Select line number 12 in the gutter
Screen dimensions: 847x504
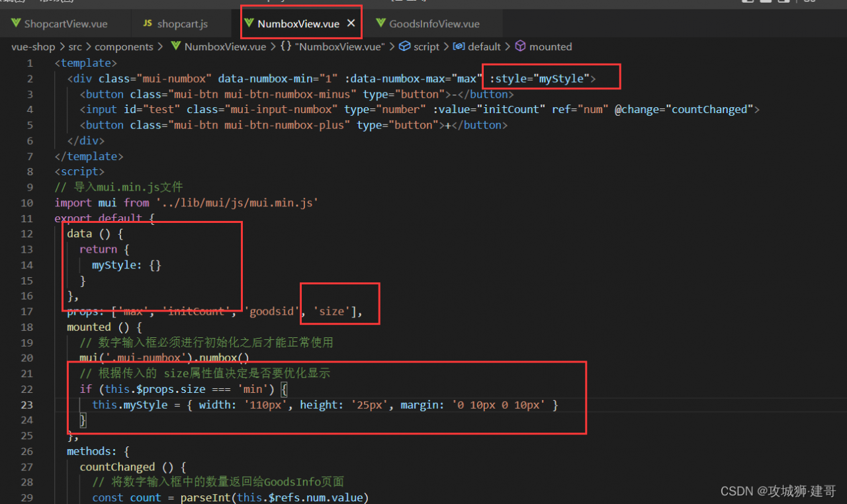[x=26, y=233]
